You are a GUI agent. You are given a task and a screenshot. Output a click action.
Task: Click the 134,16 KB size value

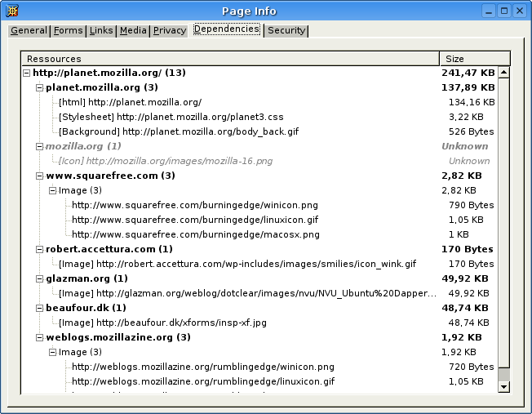472,102
